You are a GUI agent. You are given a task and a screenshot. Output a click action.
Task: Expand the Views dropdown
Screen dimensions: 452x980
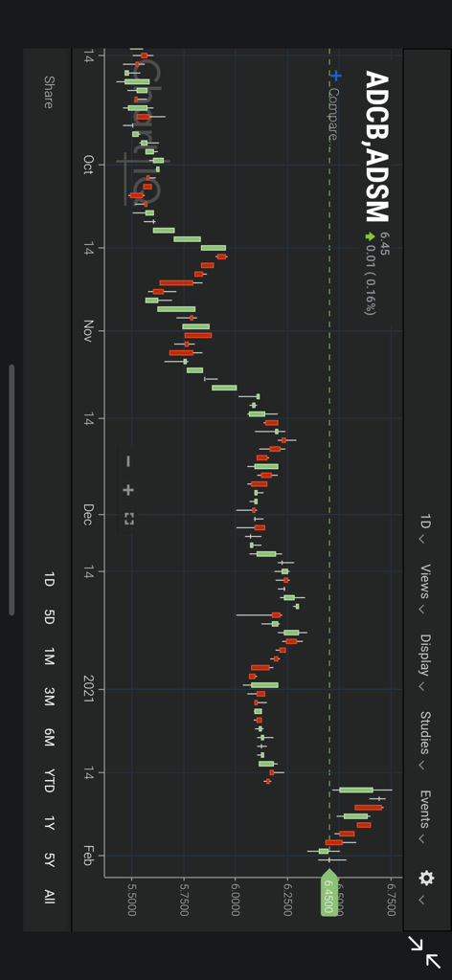[x=425, y=589]
